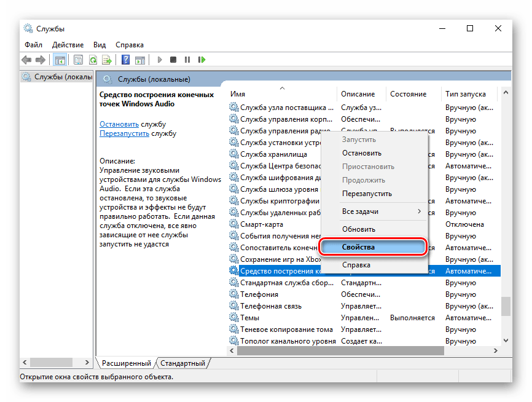Screen dimensions: 532x402
Task: Click the Pause service toolbar icon
Action: pos(187,60)
